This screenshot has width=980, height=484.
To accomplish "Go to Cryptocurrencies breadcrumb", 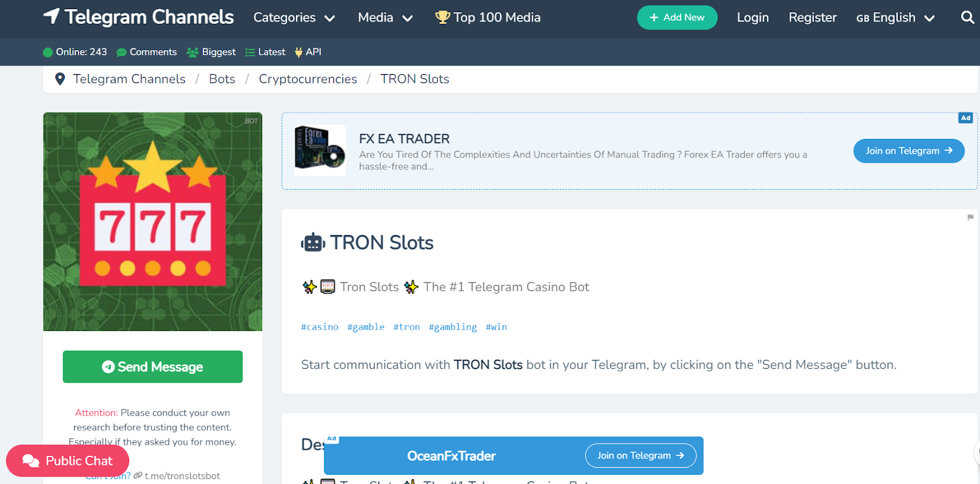I will pos(307,79).
